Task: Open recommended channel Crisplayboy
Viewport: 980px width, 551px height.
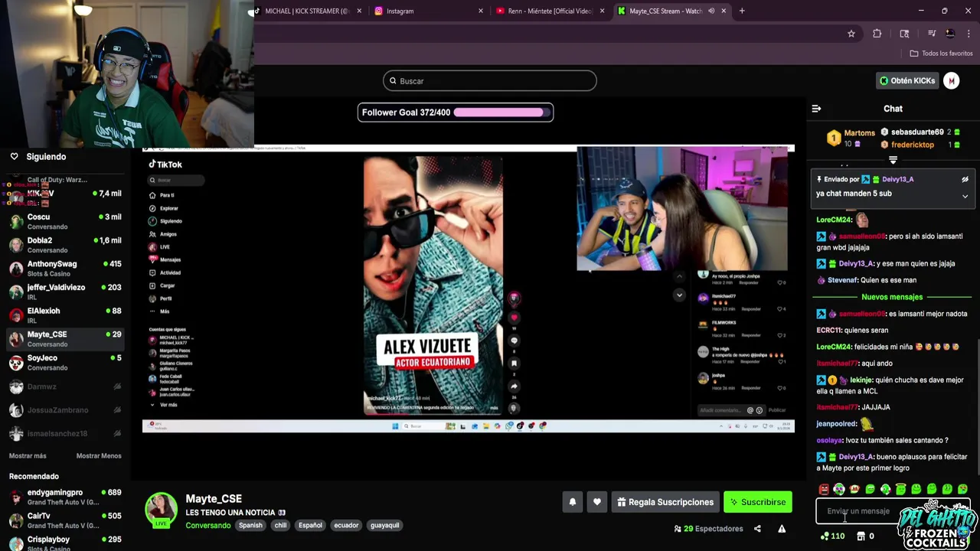Action: click(x=65, y=542)
